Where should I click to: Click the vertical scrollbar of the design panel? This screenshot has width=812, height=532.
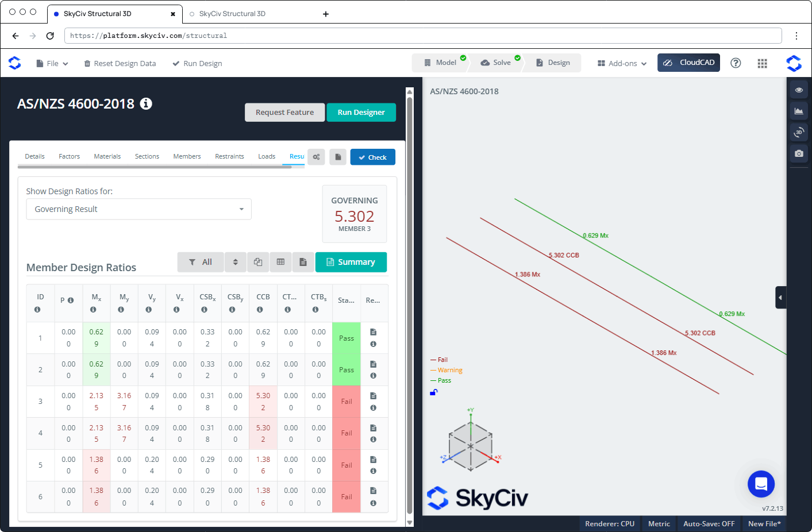coord(410,304)
